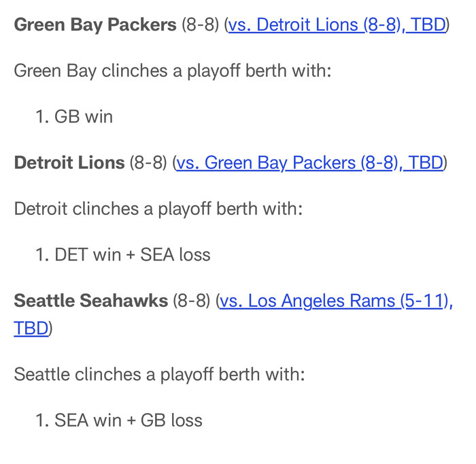Click the wrapped TBD link text under Seattle
Image resolution: width=476 pixels, height=464 pixels.
[x=31, y=329]
